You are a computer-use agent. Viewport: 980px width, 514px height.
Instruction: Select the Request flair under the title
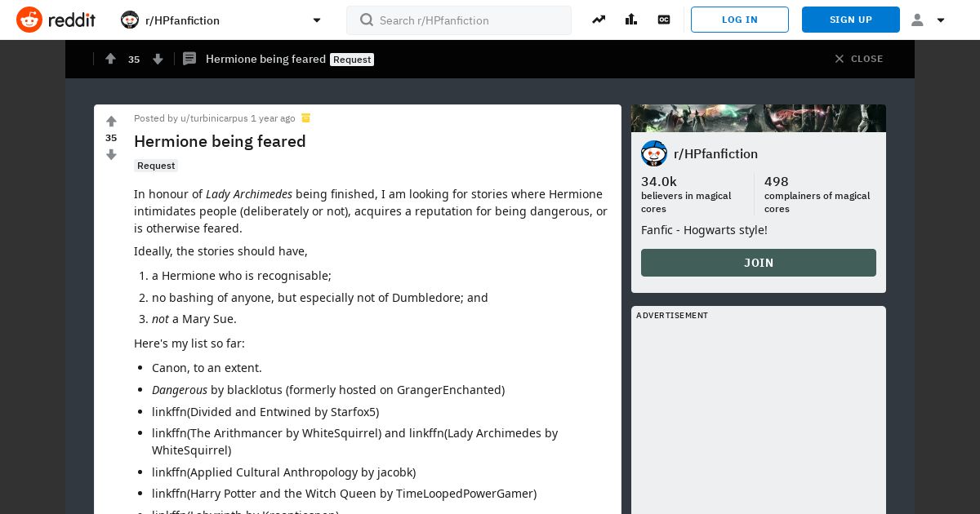coord(156,166)
